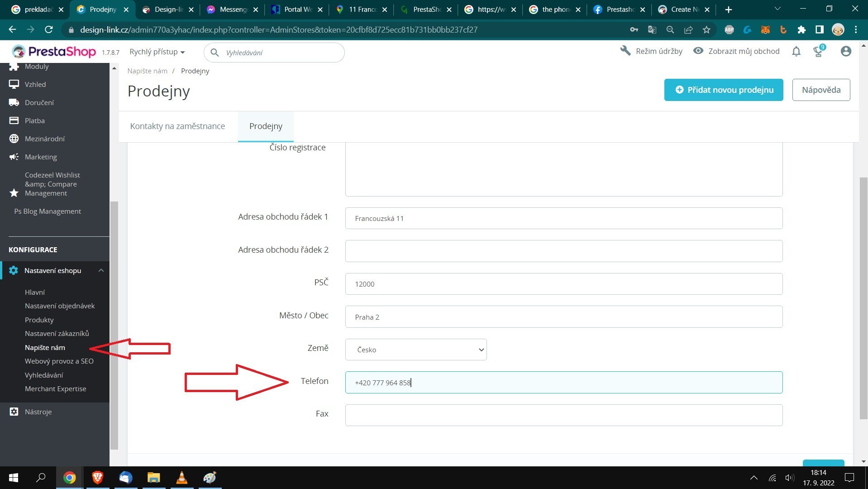Click the PSČ postal code field
This screenshot has width=868, height=489.
[564, 284]
